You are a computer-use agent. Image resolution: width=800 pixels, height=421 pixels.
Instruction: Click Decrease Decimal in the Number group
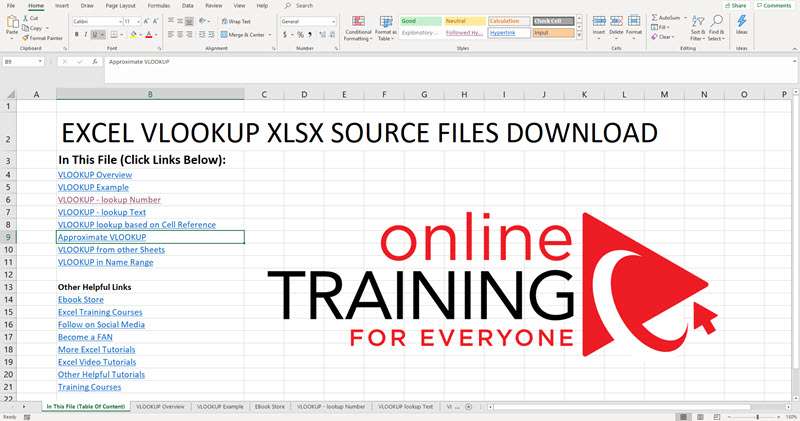click(x=331, y=35)
